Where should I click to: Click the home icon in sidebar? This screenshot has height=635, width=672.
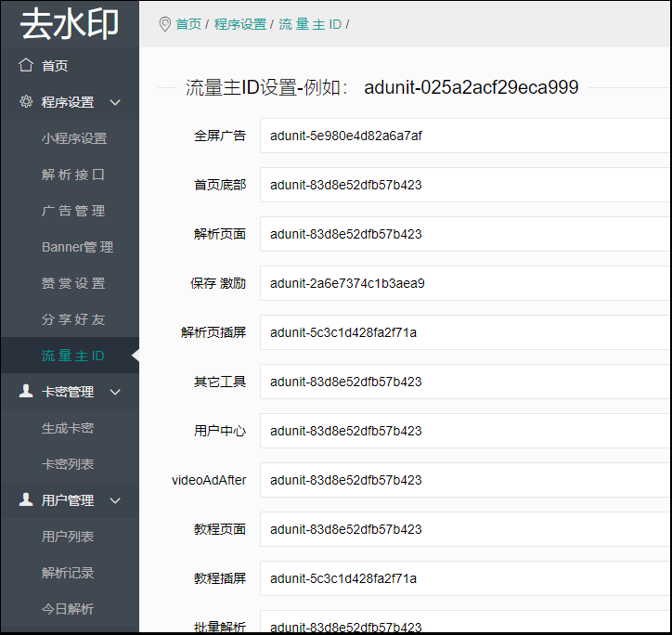(26, 65)
